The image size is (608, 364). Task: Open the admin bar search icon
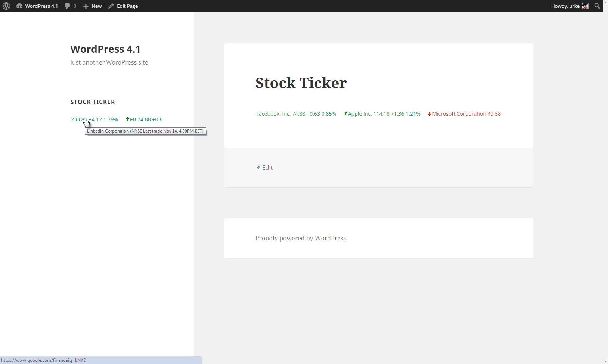coord(597,6)
